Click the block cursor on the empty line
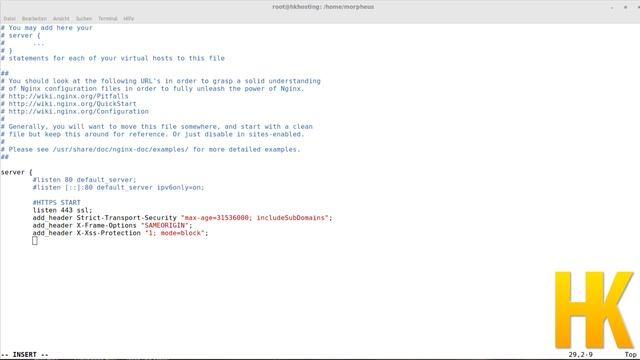The image size is (640, 360). coord(35,241)
